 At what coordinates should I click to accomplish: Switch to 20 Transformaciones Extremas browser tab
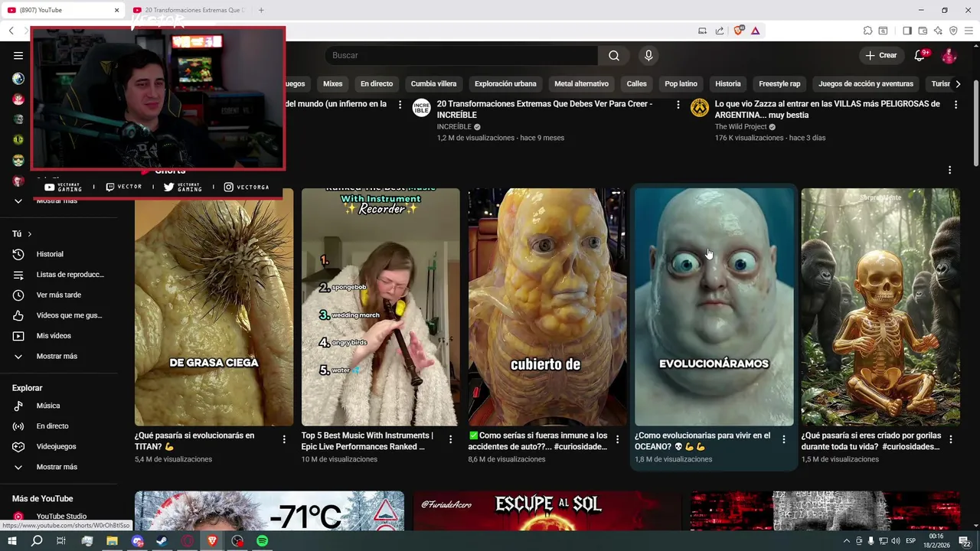188,10
